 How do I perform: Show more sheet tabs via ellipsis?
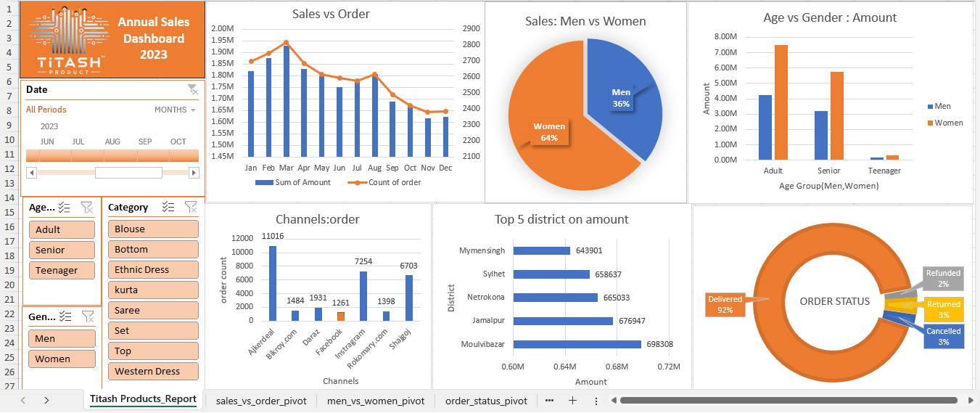[549, 401]
